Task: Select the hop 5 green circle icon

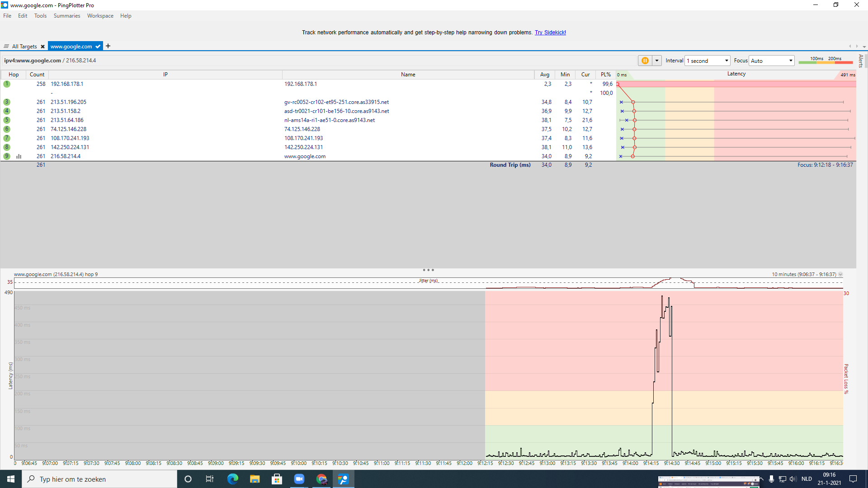Action: [x=7, y=120]
